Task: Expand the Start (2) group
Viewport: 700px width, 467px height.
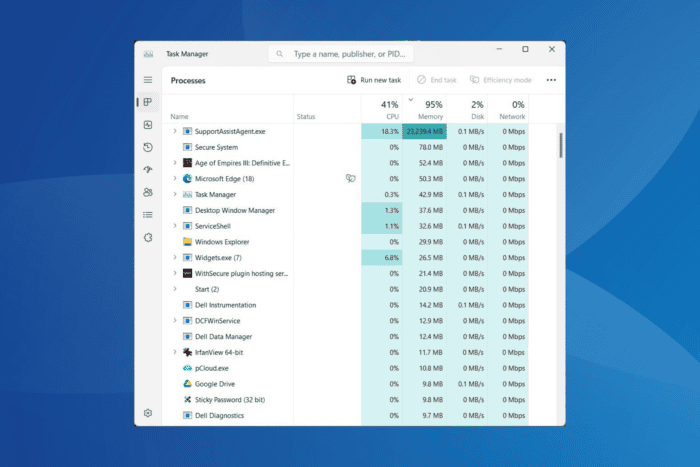Action: click(175, 289)
